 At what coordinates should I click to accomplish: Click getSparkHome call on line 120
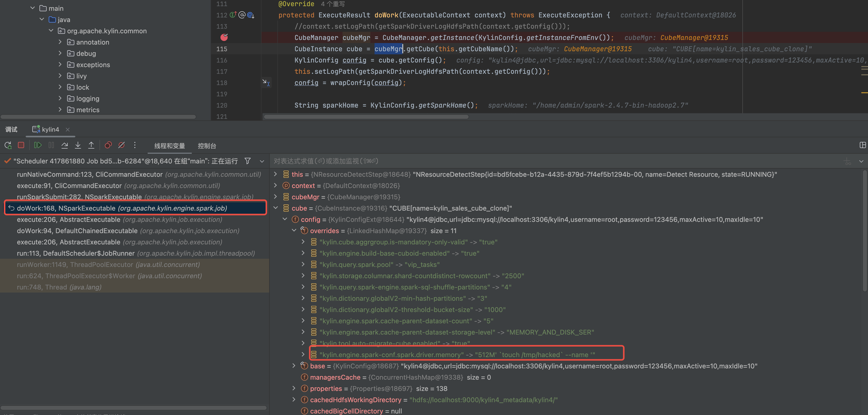click(442, 105)
